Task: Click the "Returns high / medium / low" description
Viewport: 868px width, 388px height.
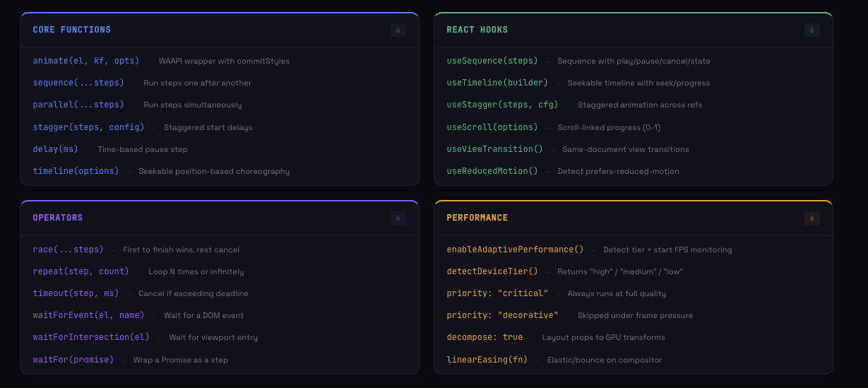Action: point(620,271)
